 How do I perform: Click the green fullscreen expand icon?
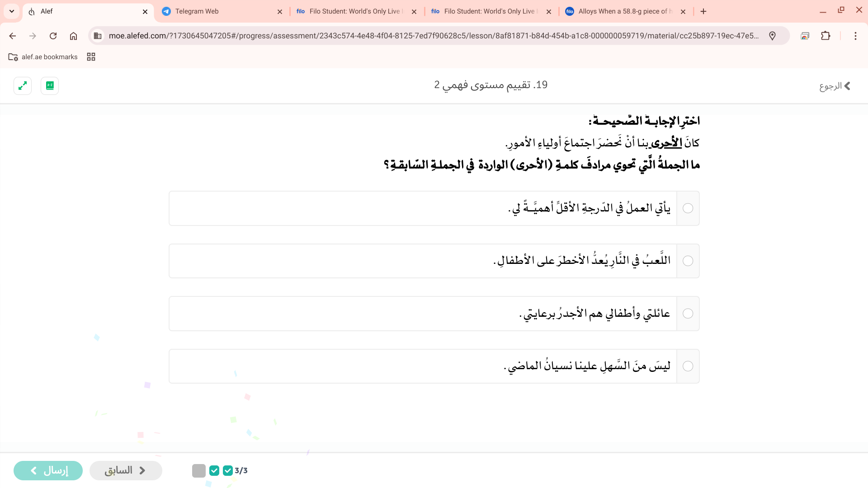click(x=23, y=86)
